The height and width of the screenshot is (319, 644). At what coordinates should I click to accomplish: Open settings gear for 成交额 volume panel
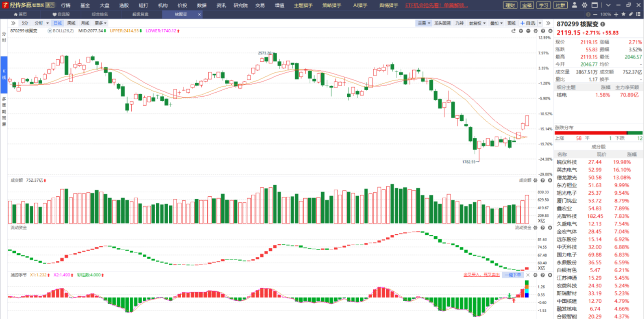(535, 180)
